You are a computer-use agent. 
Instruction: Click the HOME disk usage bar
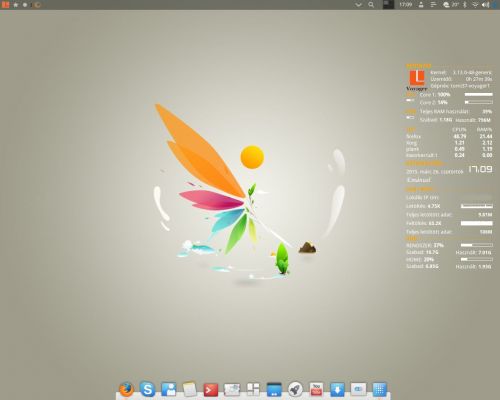tap(477, 259)
